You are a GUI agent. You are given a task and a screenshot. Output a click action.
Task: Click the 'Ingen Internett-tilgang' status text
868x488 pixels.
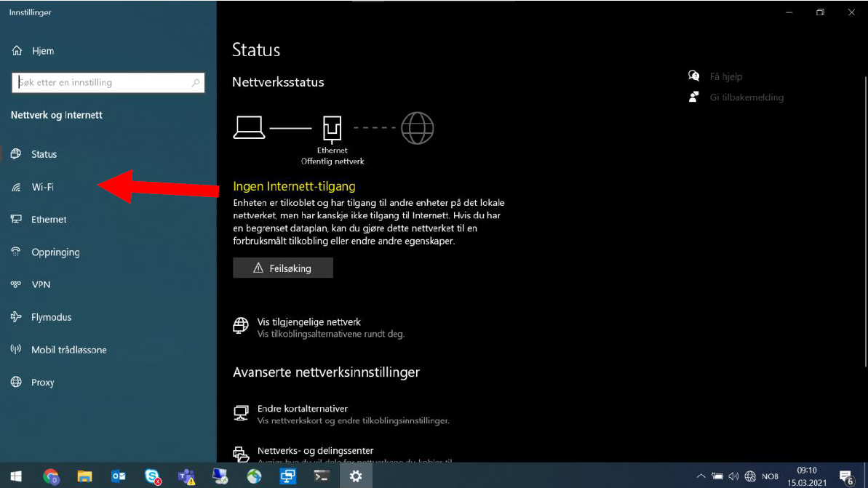[x=294, y=186]
